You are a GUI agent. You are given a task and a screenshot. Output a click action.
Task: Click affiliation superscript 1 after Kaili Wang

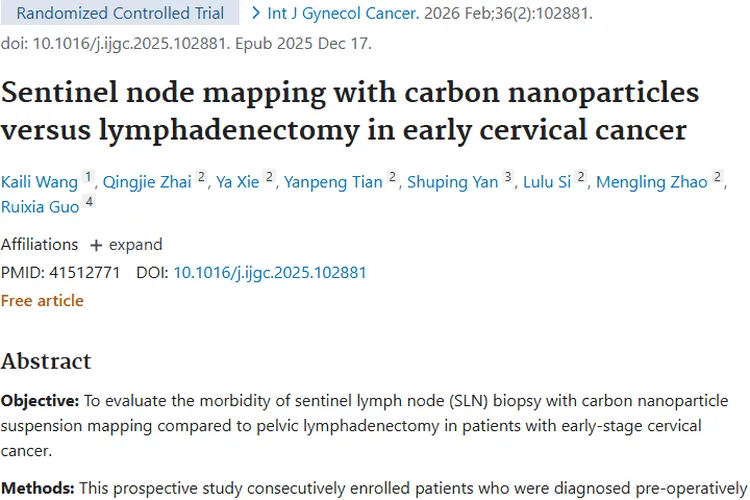[x=88, y=177]
